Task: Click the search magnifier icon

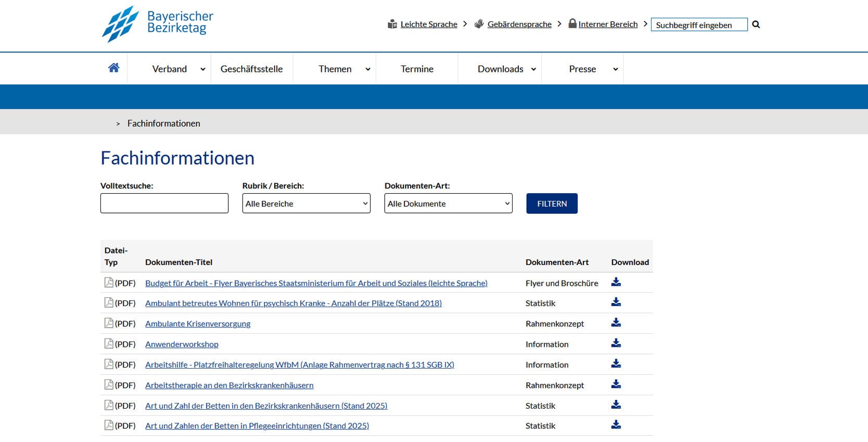Action: click(x=756, y=24)
